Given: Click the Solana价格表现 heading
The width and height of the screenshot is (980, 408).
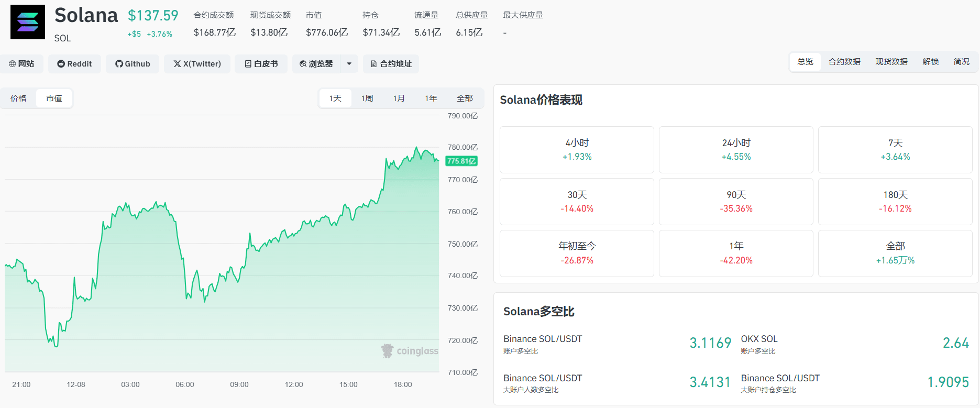Looking at the screenshot, I should [541, 100].
